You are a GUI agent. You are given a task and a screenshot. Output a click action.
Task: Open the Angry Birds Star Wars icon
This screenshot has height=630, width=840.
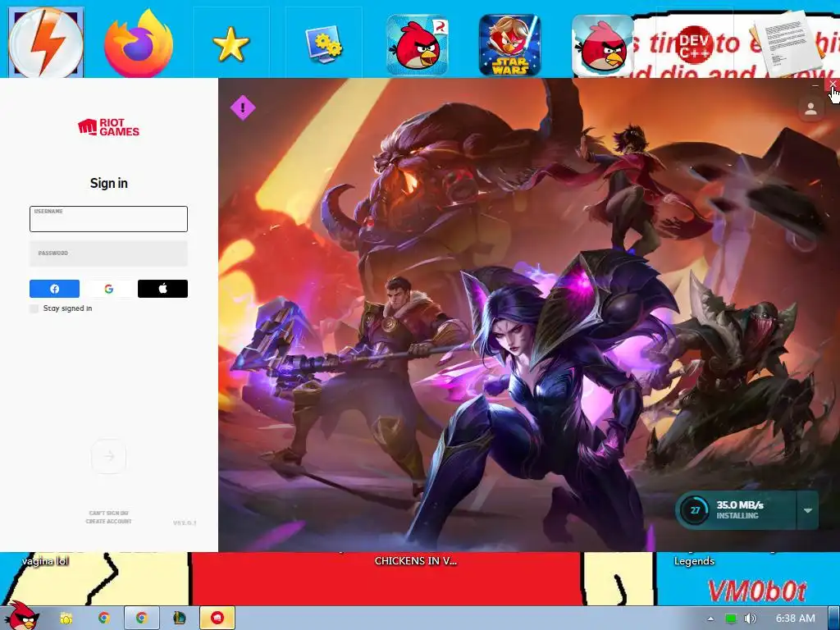(509, 45)
